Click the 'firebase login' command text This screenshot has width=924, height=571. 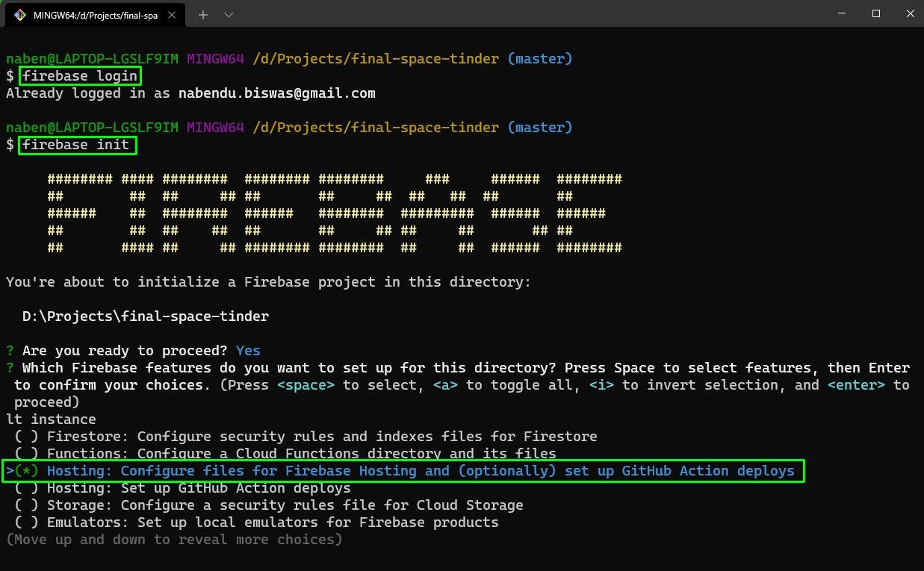coord(80,76)
